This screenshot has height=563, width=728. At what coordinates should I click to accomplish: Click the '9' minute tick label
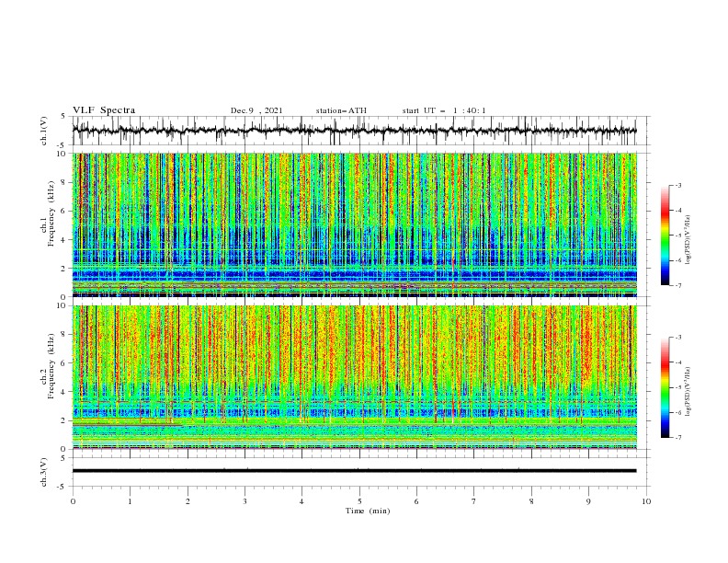[x=588, y=501]
